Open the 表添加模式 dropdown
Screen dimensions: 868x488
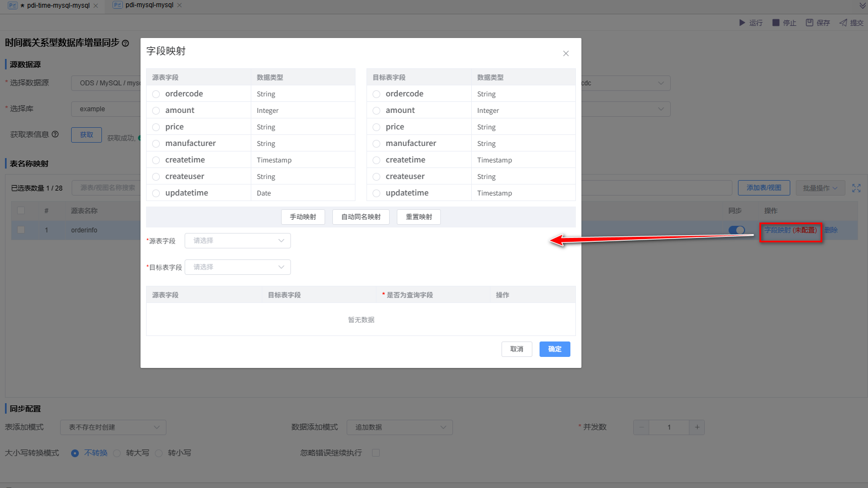113,427
